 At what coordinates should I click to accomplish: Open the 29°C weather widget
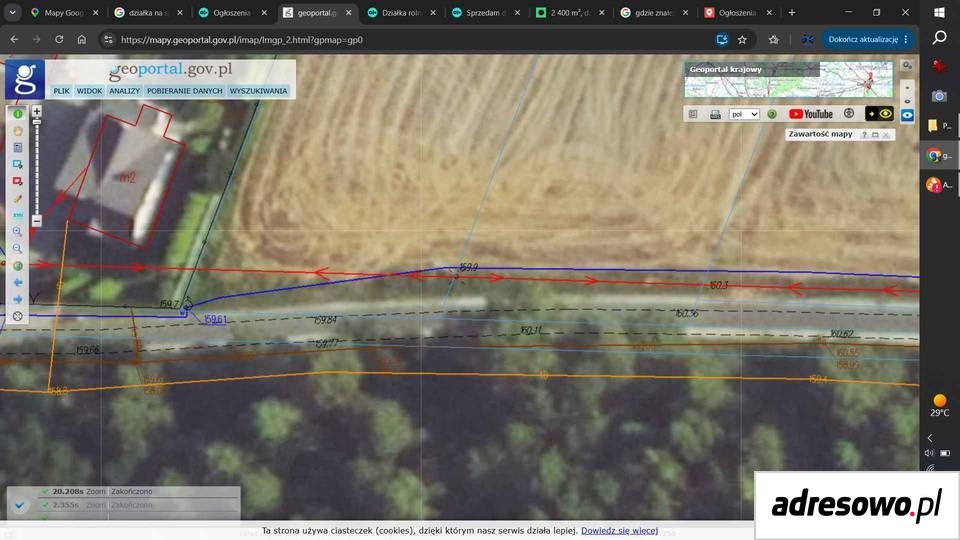click(939, 405)
